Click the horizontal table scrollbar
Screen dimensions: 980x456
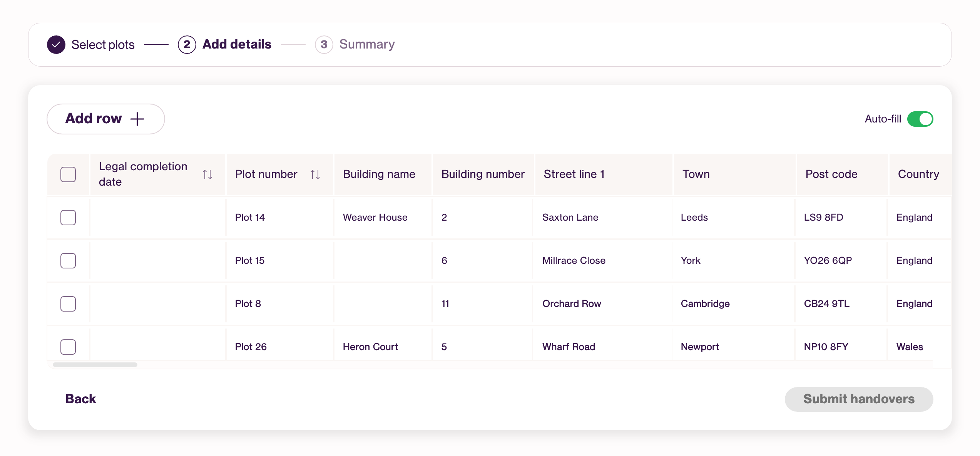coord(95,365)
